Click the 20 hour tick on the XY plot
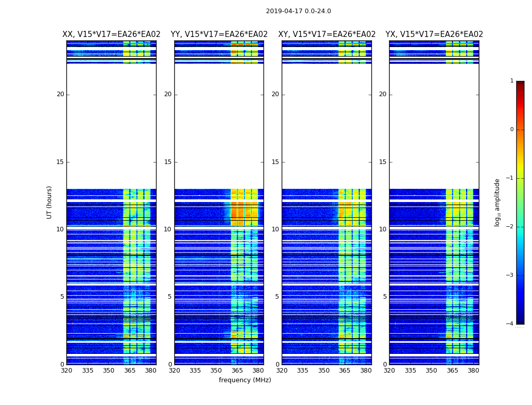Viewport: 532px width, 405px height. (275, 94)
